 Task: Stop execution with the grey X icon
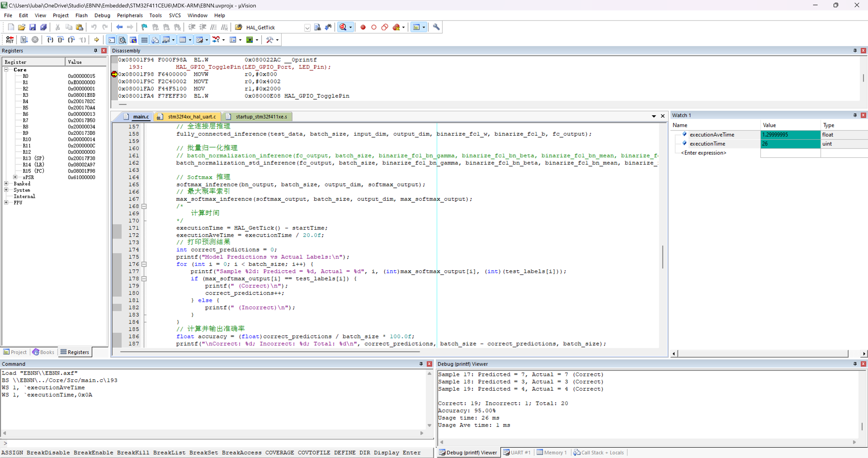point(35,40)
